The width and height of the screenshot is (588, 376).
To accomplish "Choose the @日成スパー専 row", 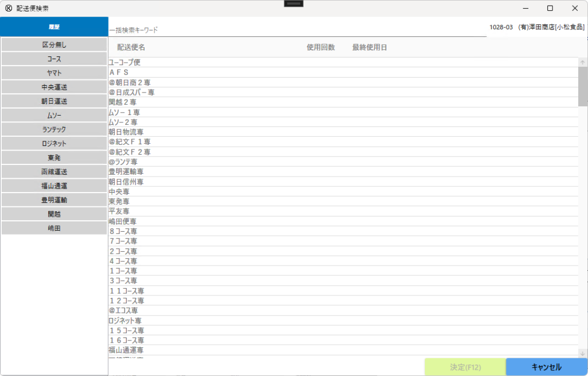I will (x=343, y=93).
